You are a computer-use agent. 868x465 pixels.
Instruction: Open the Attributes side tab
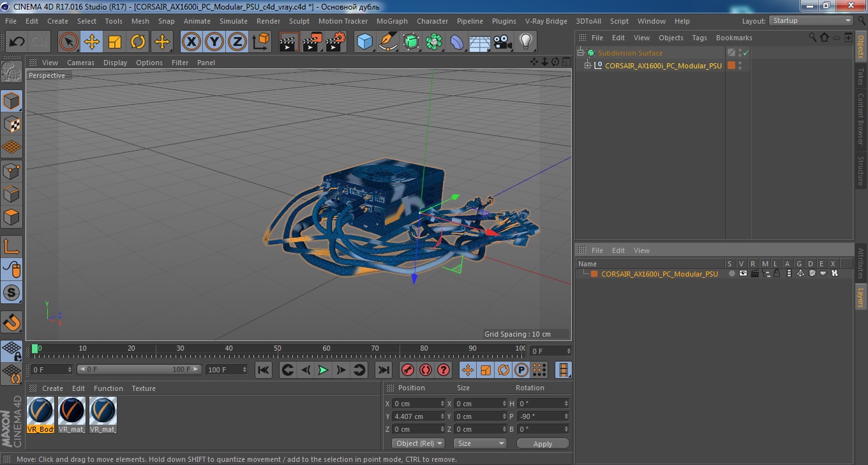(861, 263)
